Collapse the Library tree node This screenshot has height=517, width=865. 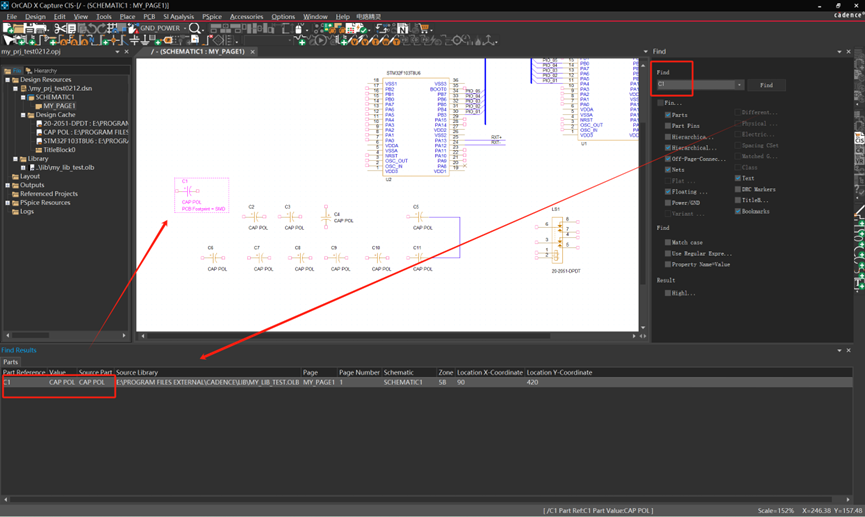15,159
